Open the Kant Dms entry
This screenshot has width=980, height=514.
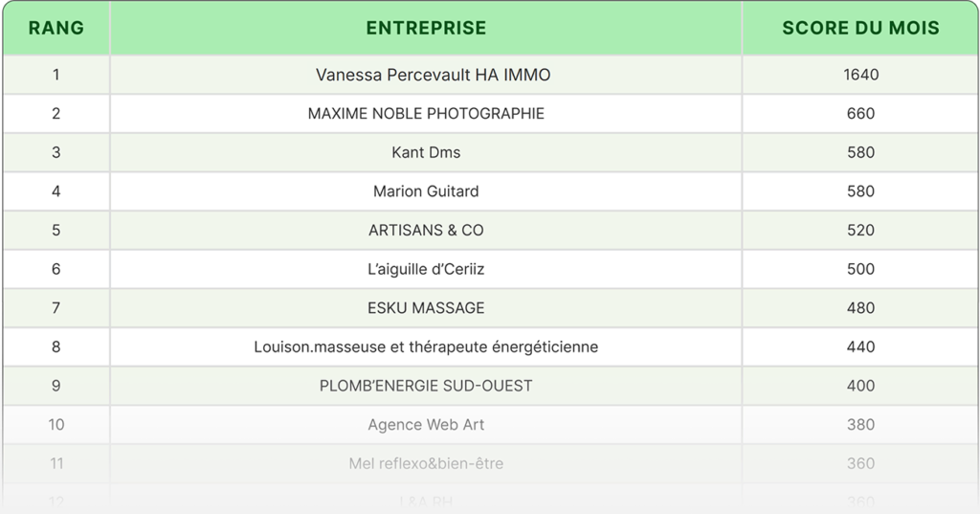[426, 152]
